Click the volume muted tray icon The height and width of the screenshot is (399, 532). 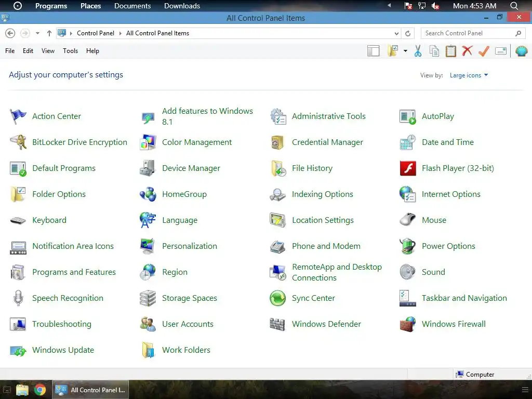point(435,6)
